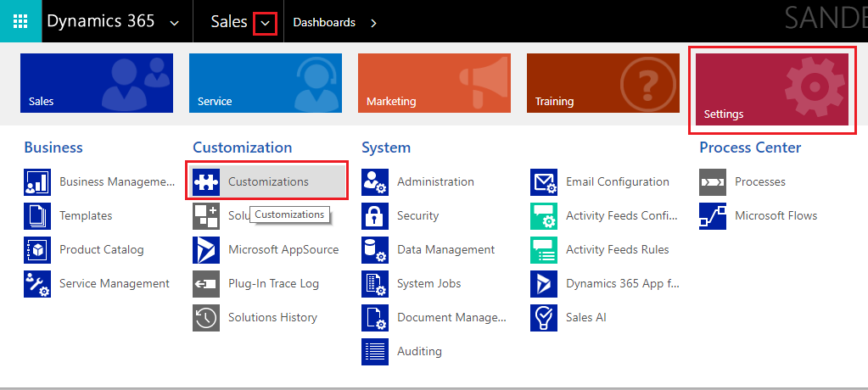Click the Administration icon
The image size is (868, 390).
click(x=375, y=182)
